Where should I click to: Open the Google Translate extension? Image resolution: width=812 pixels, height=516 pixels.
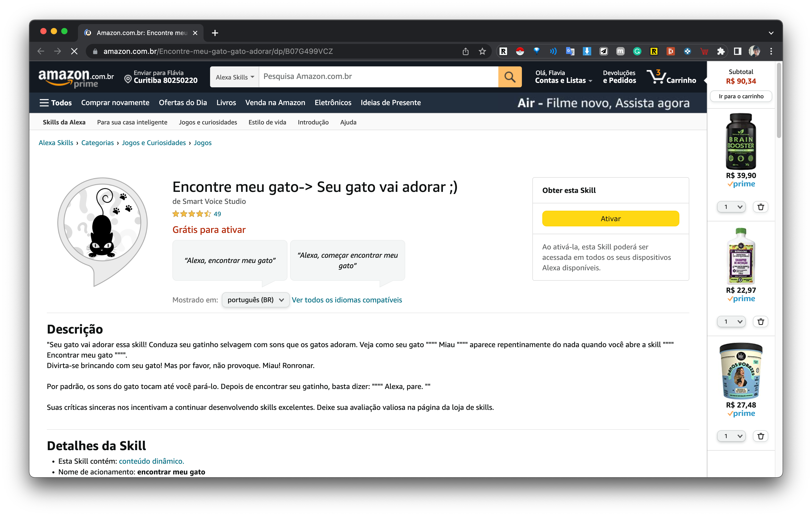point(570,51)
